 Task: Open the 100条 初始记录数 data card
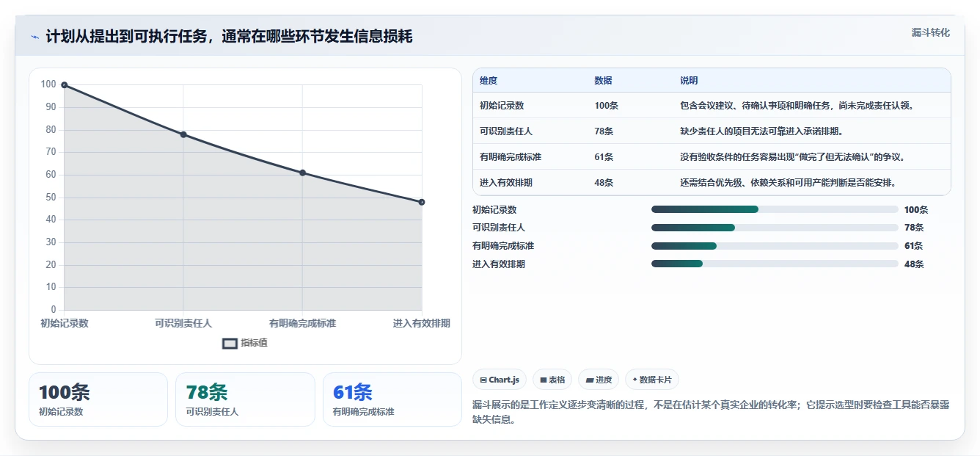(x=98, y=399)
